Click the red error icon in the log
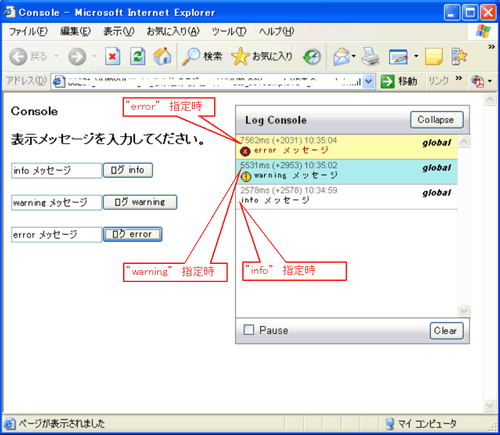 click(x=245, y=151)
